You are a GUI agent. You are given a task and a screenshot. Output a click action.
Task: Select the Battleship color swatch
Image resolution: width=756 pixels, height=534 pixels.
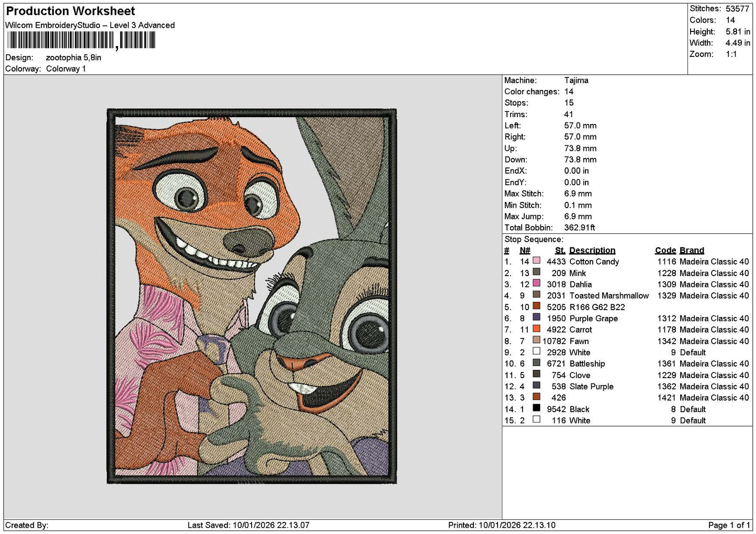click(536, 362)
